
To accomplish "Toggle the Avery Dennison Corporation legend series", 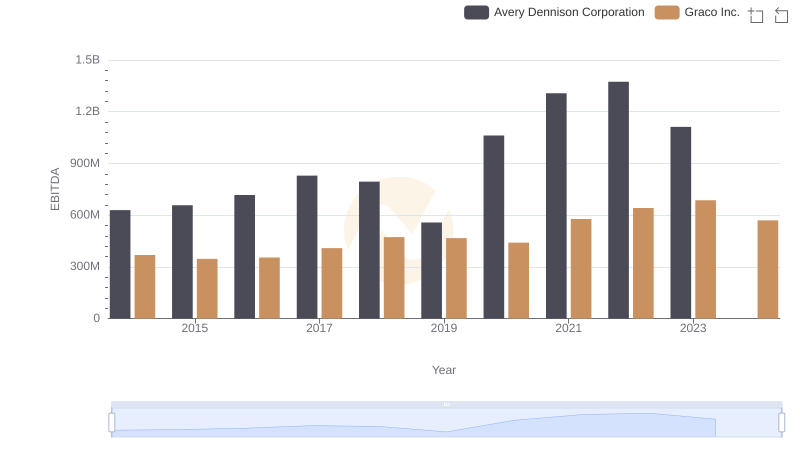I will pyautogui.click(x=554, y=12).
